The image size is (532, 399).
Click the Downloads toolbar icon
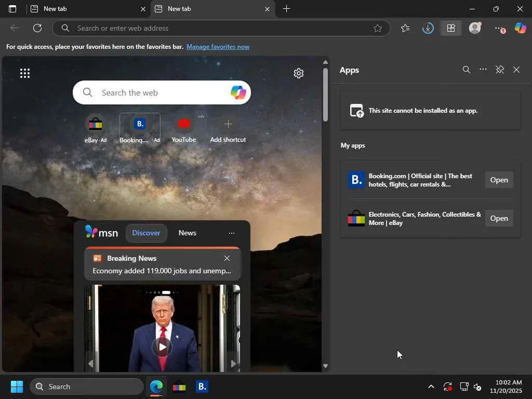pyautogui.click(x=428, y=28)
